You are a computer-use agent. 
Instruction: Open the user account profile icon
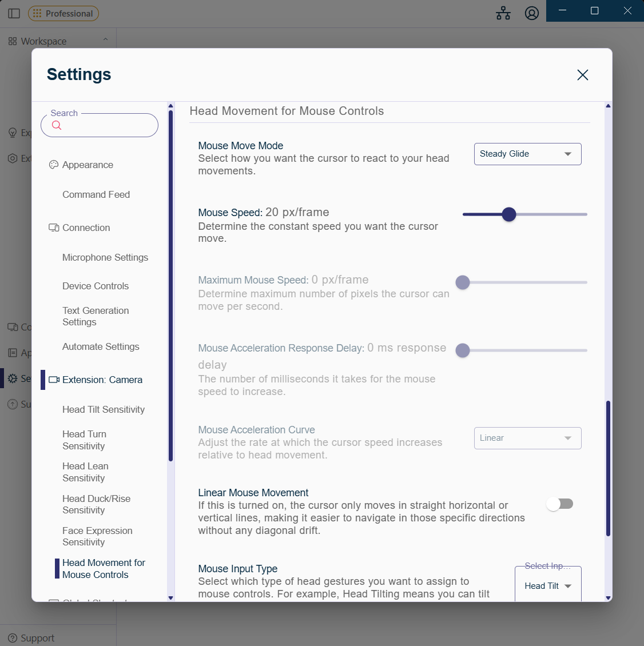pos(532,14)
